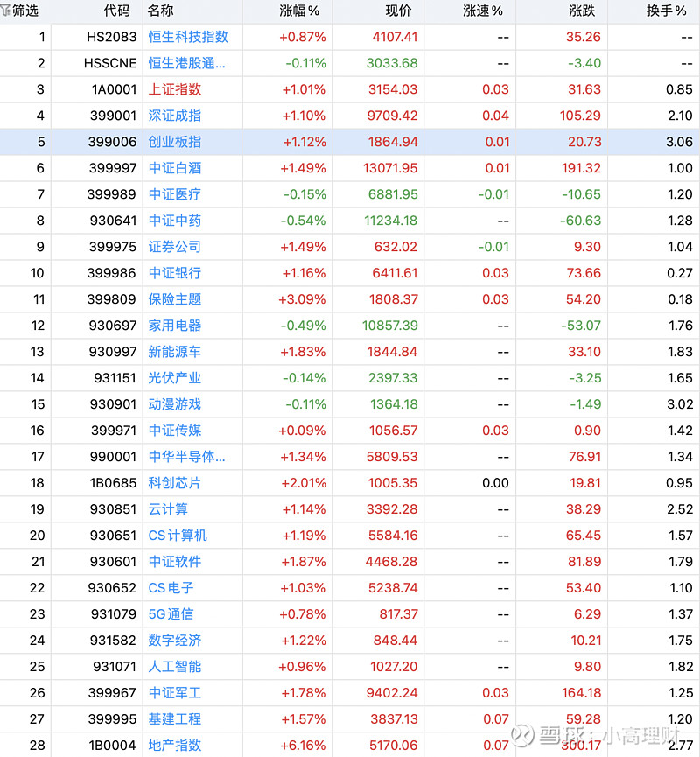Open the CS电子 index
Viewport: 700px width, 757px height.
(171, 587)
